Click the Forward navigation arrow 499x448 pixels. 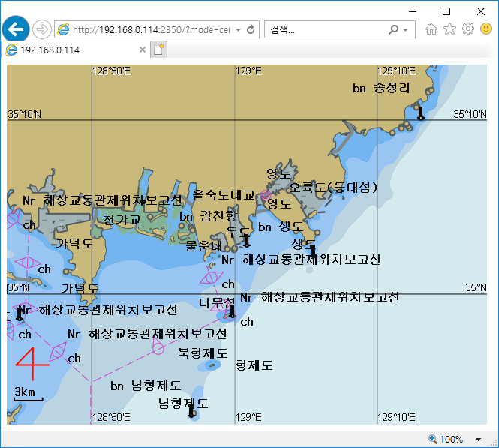(42, 29)
